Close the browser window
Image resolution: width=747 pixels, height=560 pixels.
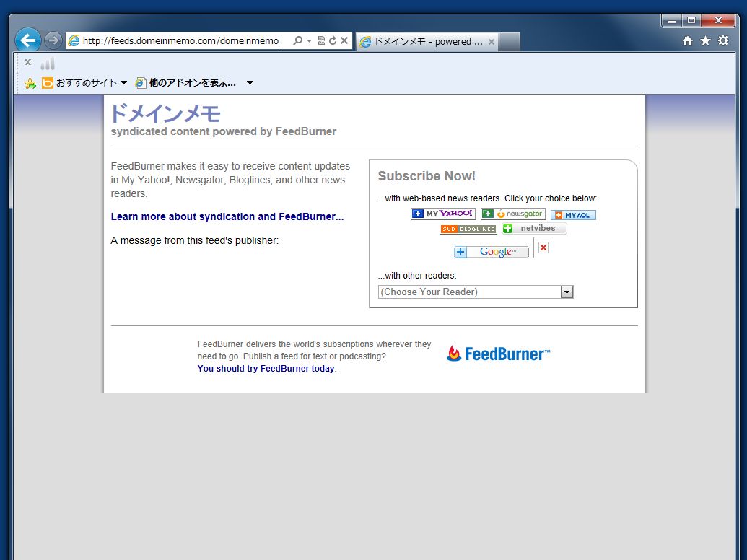point(719,20)
